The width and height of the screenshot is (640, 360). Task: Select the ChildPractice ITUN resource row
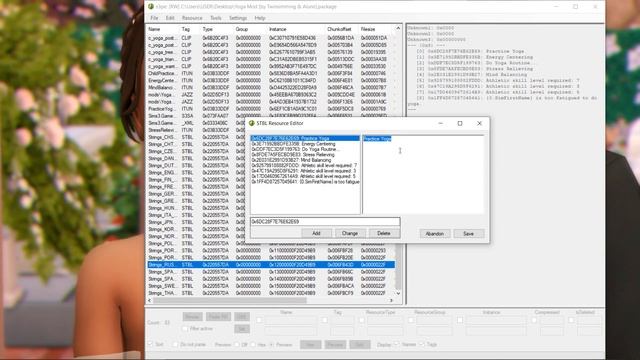tap(271, 73)
